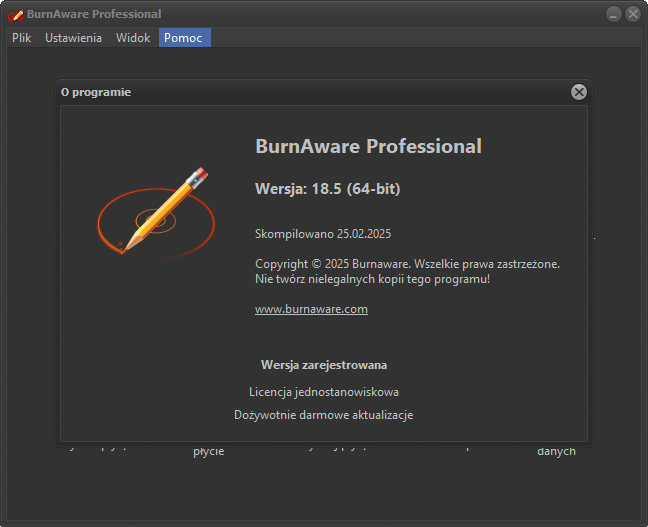648x527 pixels.
Task: Close the O programie dialog
Action: 579,92
